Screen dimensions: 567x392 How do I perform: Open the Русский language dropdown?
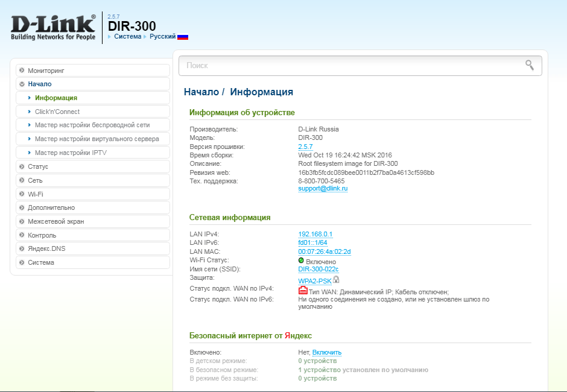point(162,36)
